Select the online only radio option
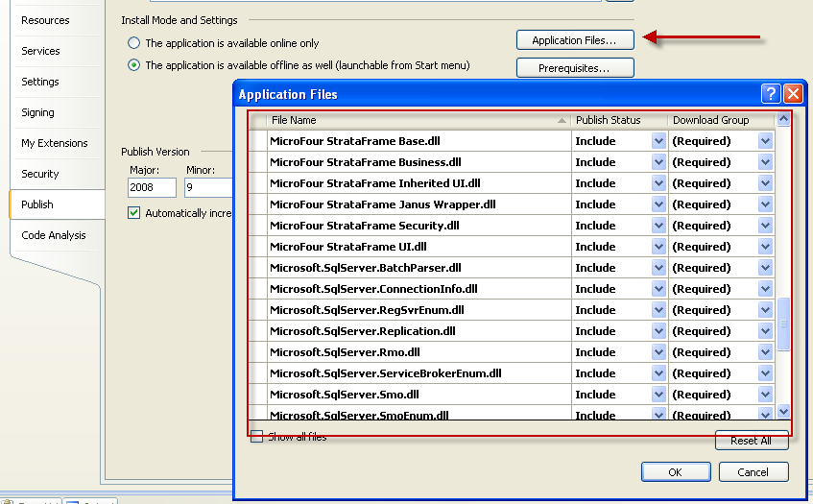The width and height of the screenshot is (813, 504). (x=133, y=43)
